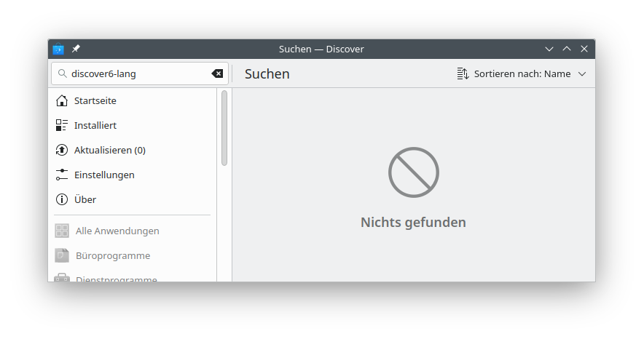The height and width of the screenshot is (339, 644).
Task: Click the Über info icon
Action: 62,199
